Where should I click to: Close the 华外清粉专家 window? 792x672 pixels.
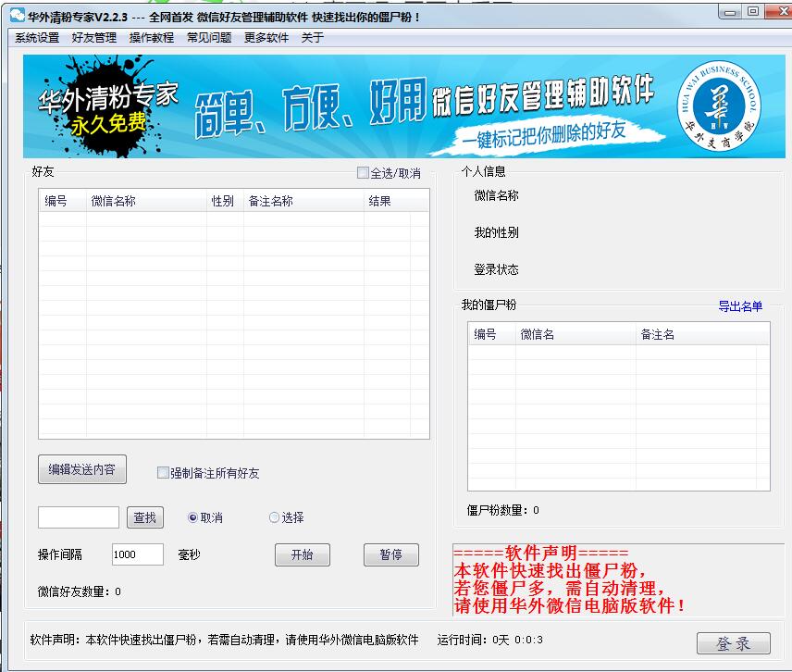point(779,11)
